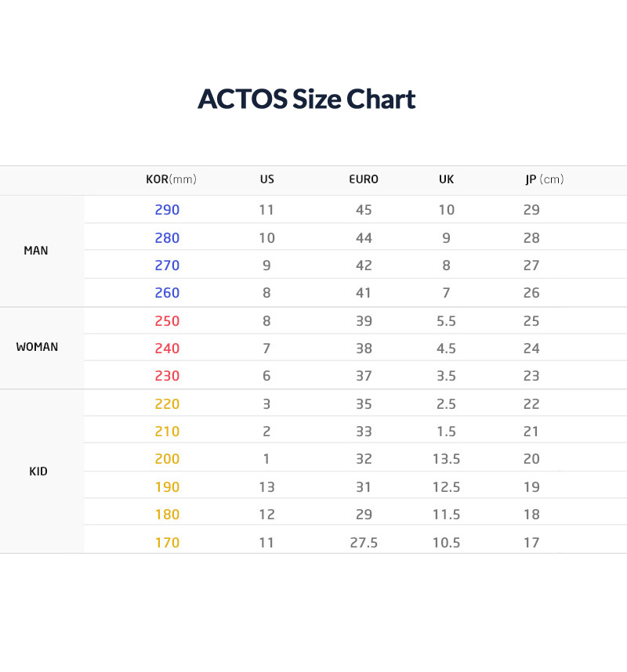Image resolution: width=627 pixels, height=672 pixels.
Task: Select the yellow 220 KOR size
Action: (x=167, y=404)
